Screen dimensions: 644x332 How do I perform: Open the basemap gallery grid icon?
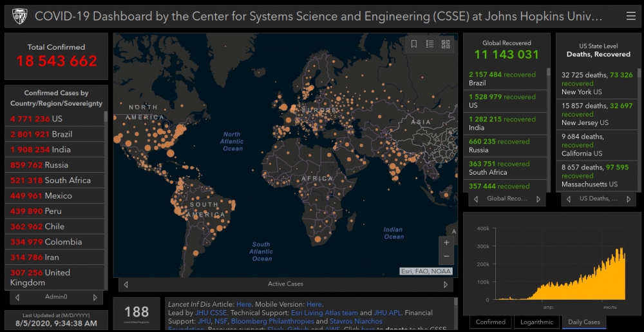(x=445, y=44)
